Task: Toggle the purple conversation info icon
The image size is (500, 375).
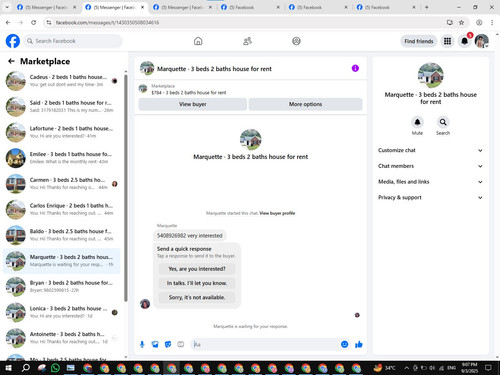Action: click(x=355, y=68)
